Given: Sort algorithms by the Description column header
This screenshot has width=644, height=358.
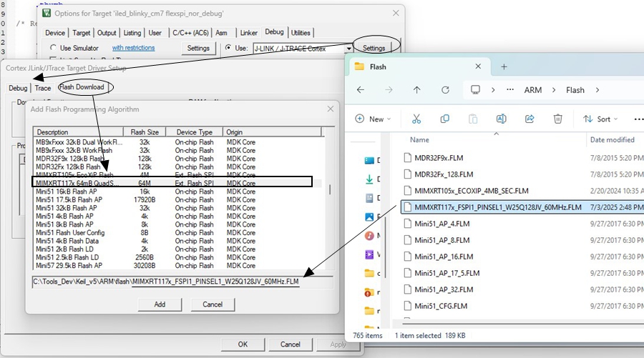Looking at the screenshot, I should tap(78, 132).
